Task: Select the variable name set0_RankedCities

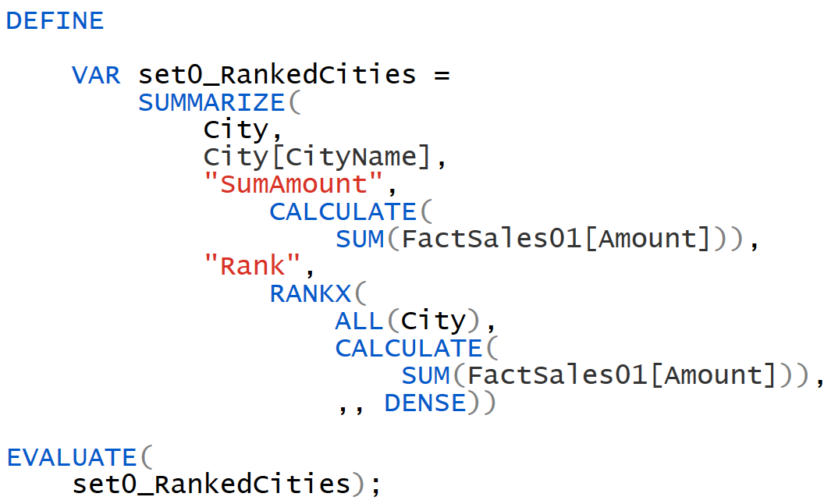Action: [276, 74]
